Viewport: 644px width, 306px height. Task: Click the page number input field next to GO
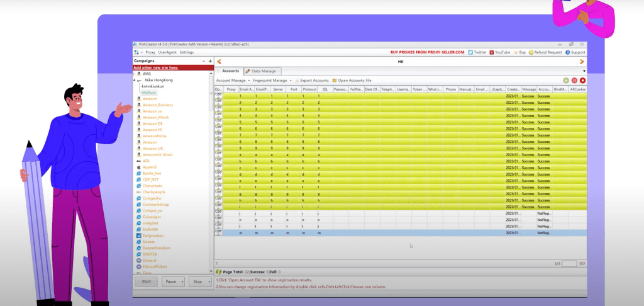click(x=569, y=264)
